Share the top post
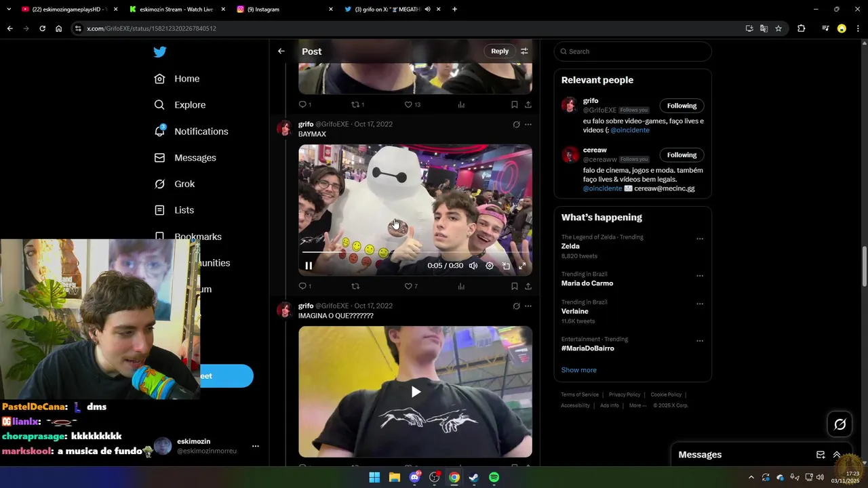 pos(528,104)
